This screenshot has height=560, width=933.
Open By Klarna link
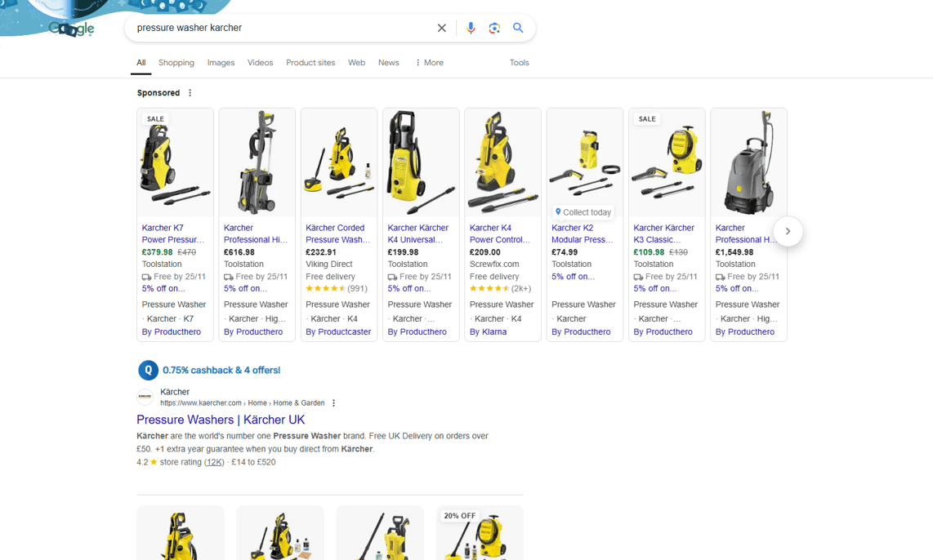click(x=488, y=331)
